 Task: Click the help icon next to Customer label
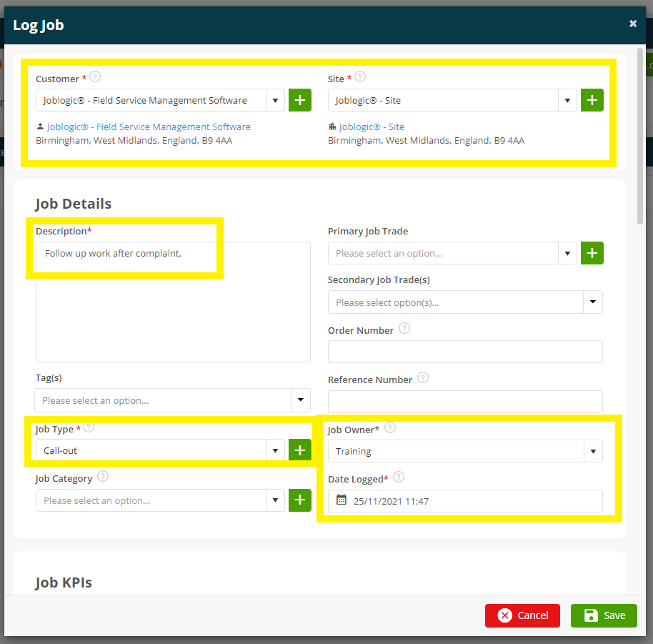95,77
